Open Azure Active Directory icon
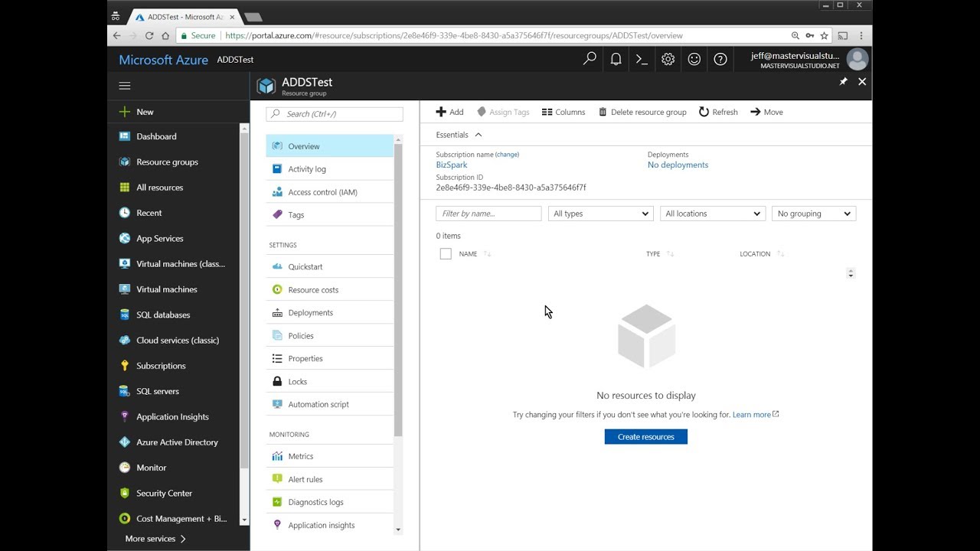The height and width of the screenshot is (551, 980). point(125,442)
